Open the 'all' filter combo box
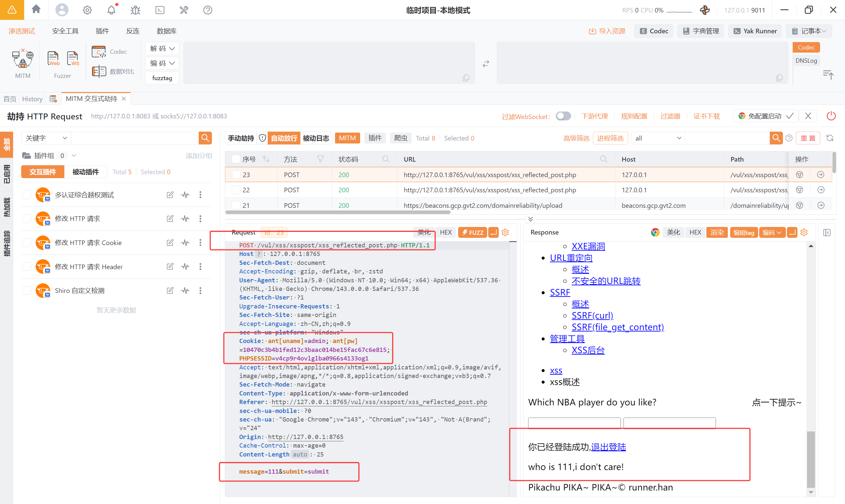The width and height of the screenshot is (845, 504). coord(658,138)
